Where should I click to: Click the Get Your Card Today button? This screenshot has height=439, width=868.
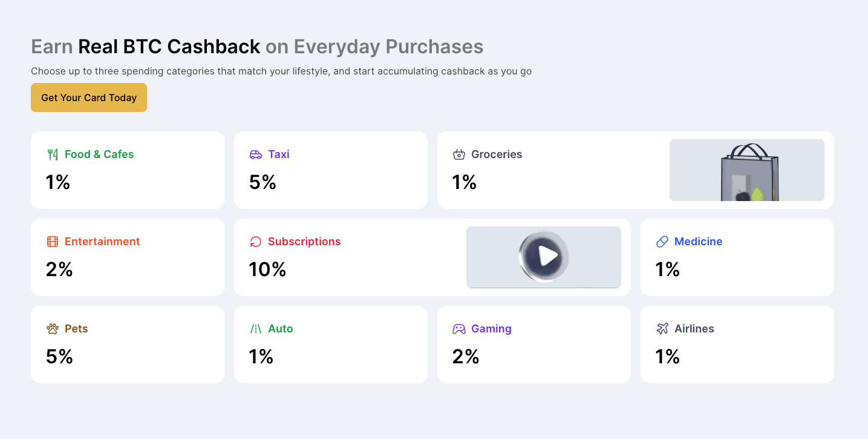(89, 97)
